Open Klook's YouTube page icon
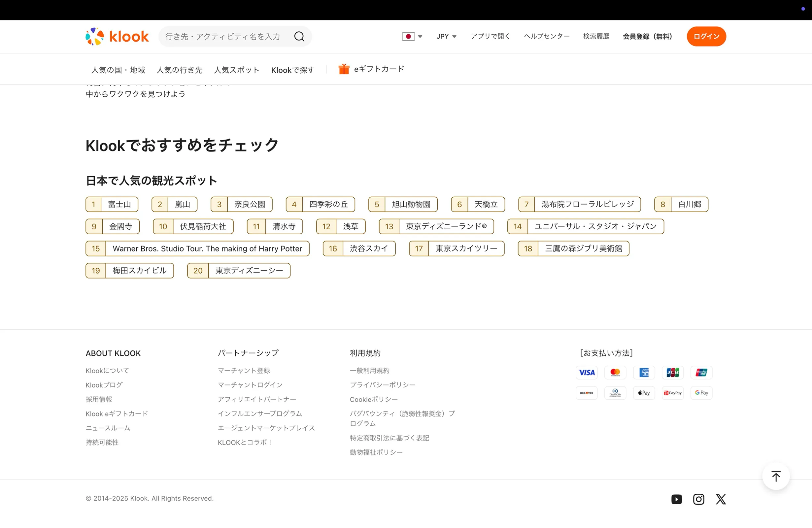This screenshot has height=528, width=812. pyautogui.click(x=677, y=499)
